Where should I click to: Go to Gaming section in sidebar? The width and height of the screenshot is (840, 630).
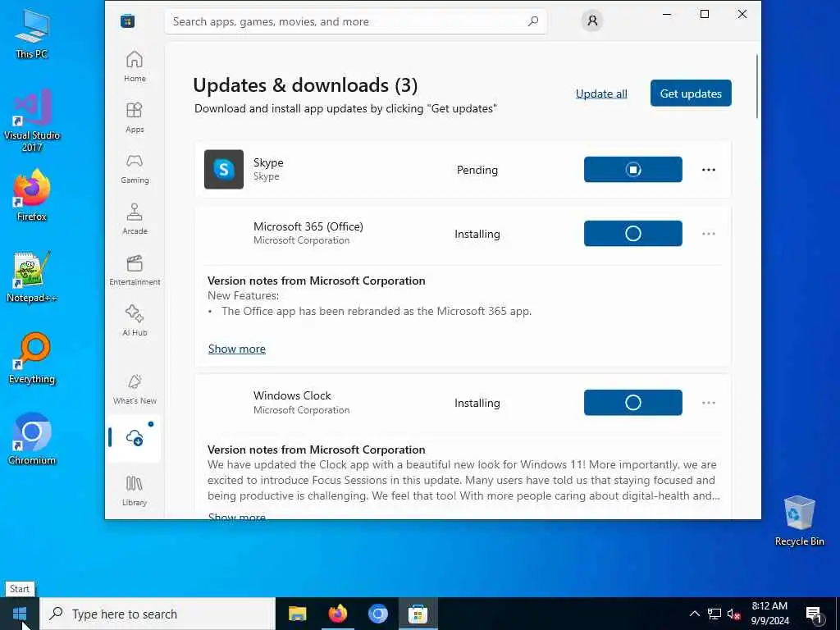click(135, 168)
